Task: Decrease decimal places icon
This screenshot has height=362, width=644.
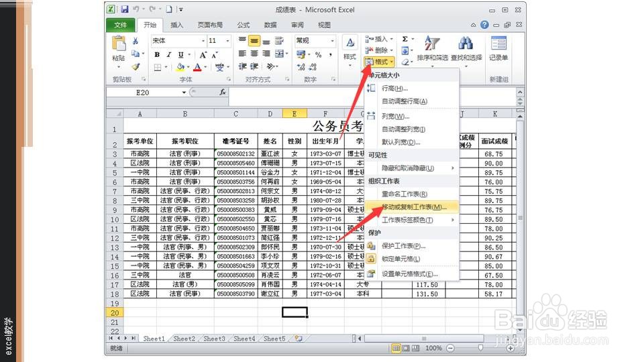Action: [x=313, y=67]
